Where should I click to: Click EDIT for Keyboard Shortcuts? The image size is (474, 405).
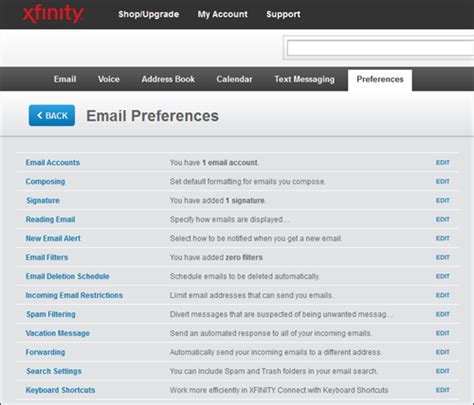[443, 390]
